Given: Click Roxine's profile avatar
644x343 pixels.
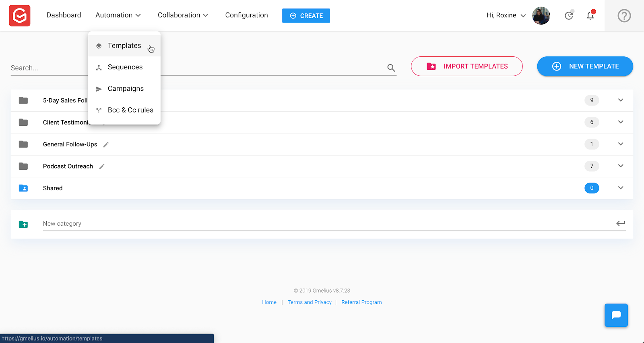Looking at the screenshot, I should pos(541,16).
